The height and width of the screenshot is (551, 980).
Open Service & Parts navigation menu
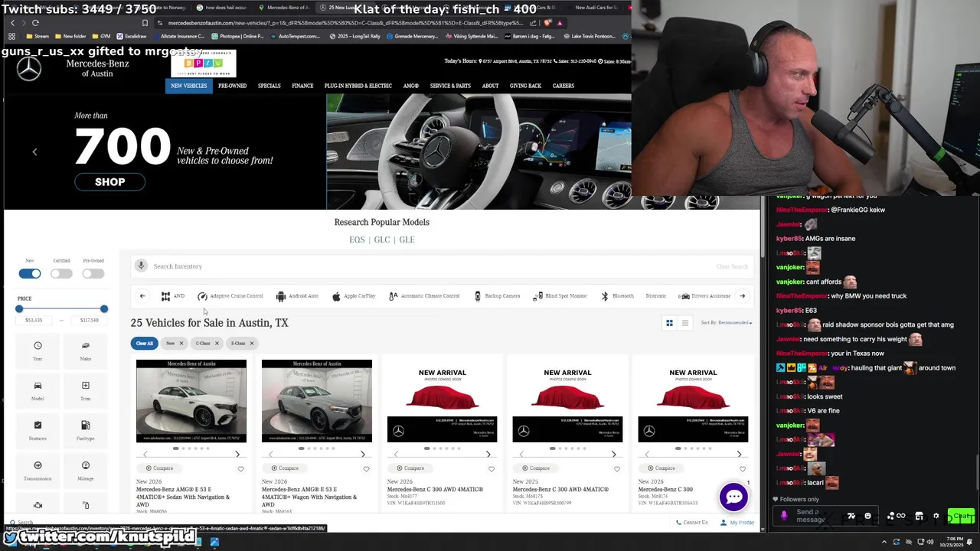click(450, 86)
